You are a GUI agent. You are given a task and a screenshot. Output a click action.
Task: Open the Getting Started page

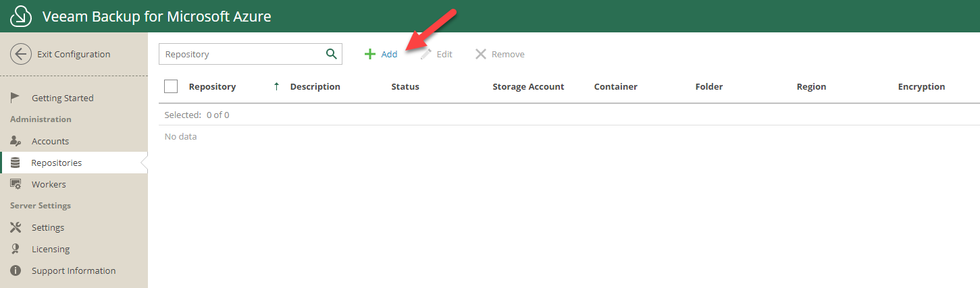pos(62,98)
